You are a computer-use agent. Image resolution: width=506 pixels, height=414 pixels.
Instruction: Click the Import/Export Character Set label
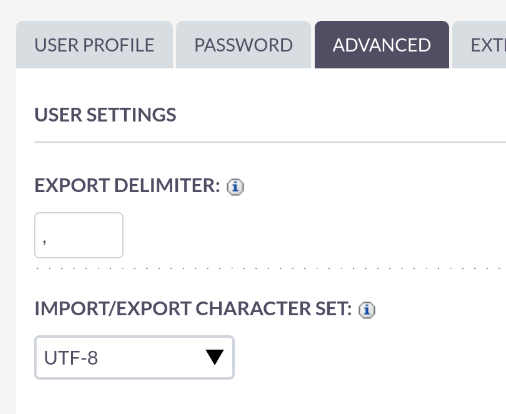193,308
